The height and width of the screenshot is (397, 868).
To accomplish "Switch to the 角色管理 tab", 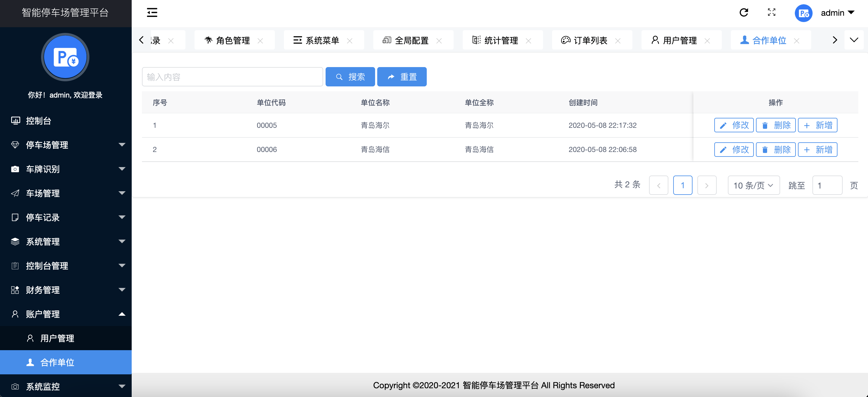I will pos(233,40).
